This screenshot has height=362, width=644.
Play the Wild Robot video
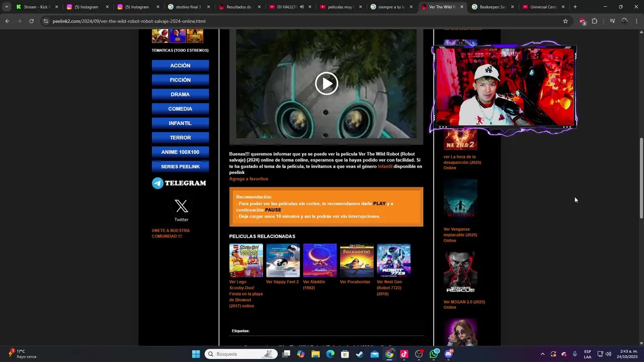tap(327, 83)
